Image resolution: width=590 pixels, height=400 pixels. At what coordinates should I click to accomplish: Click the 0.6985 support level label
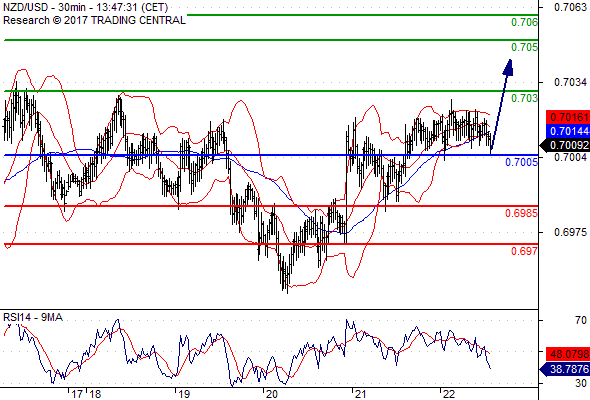coord(521,213)
